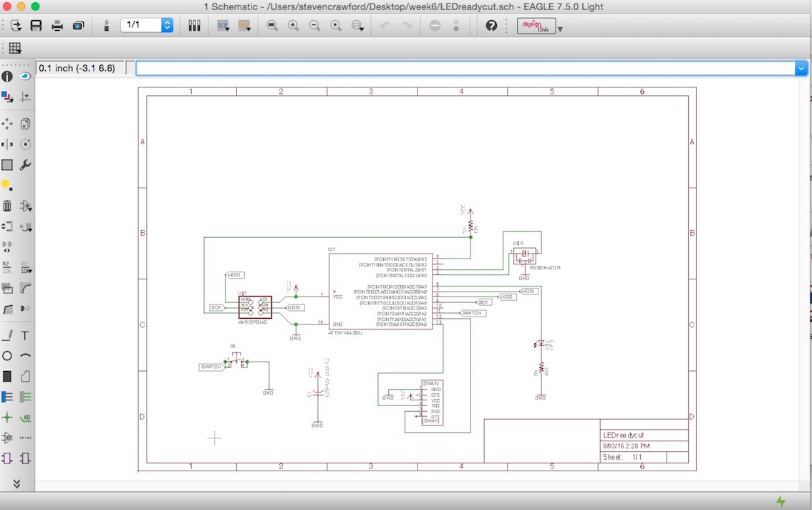The height and width of the screenshot is (510, 812).
Task: Select the Smash tool
Action: pos(7,288)
